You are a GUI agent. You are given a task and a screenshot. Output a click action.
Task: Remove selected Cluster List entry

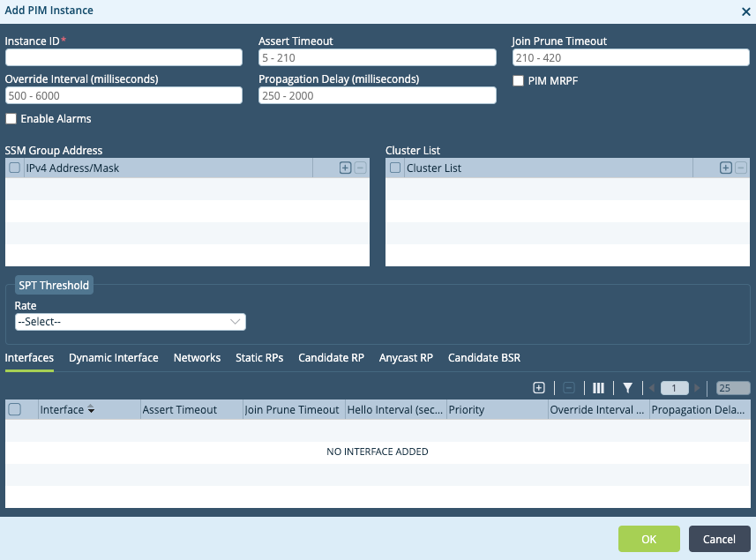739,167
